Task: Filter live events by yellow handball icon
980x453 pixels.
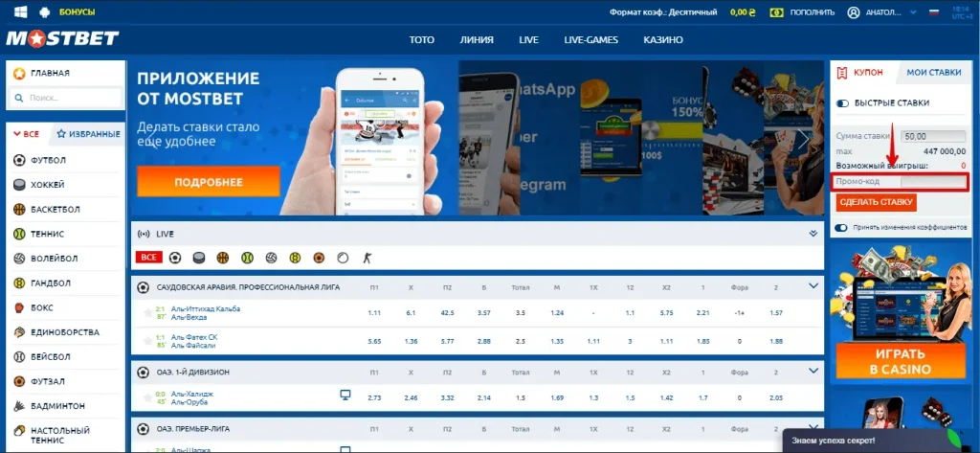Action: click(x=295, y=258)
